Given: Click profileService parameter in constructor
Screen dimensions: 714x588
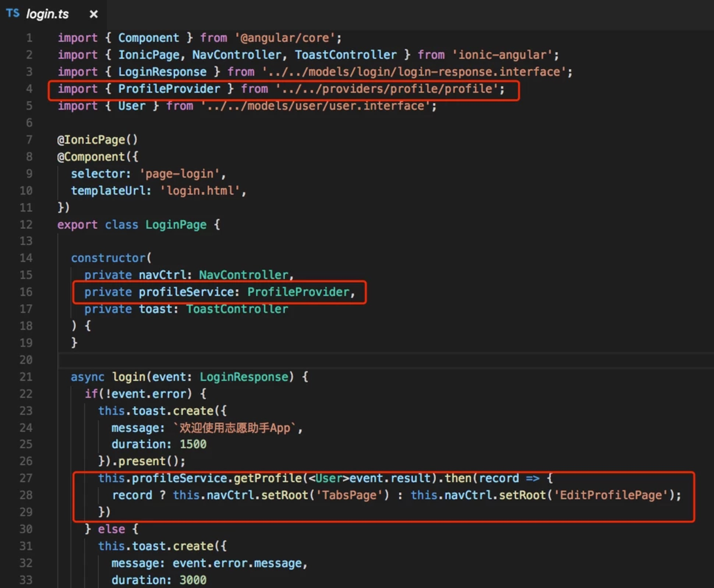Looking at the screenshot, I should point(186,292).
